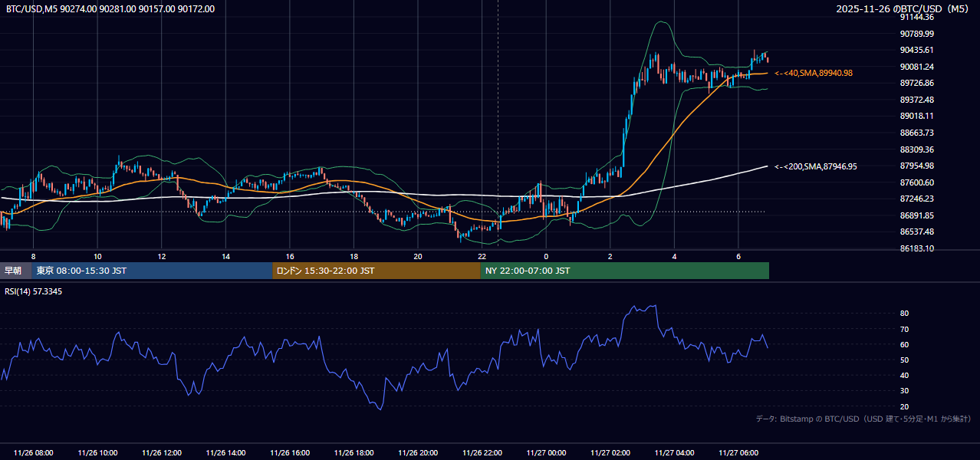Click the bottom time label 11/26 16:00
This screenshot has height=460, width=980.
[x=290, y=453]
